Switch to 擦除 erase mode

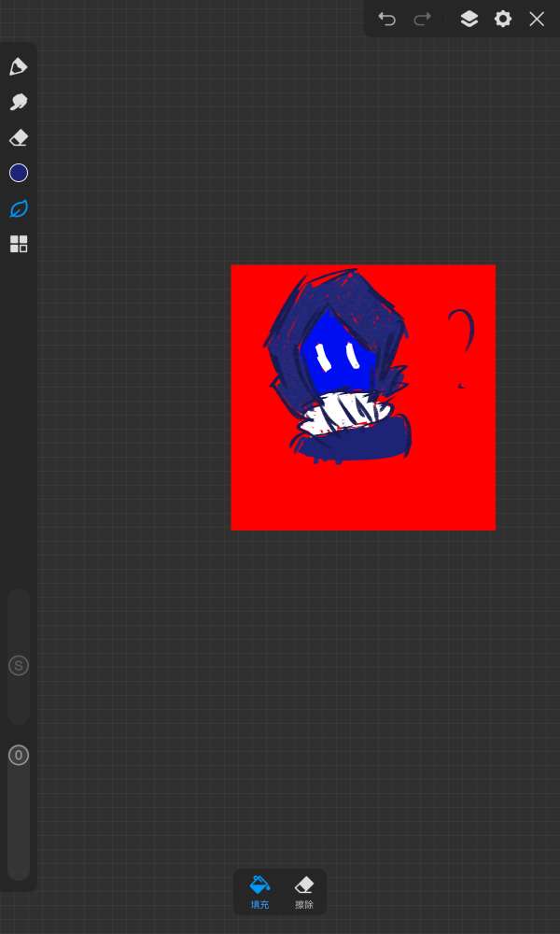[304, 892]
